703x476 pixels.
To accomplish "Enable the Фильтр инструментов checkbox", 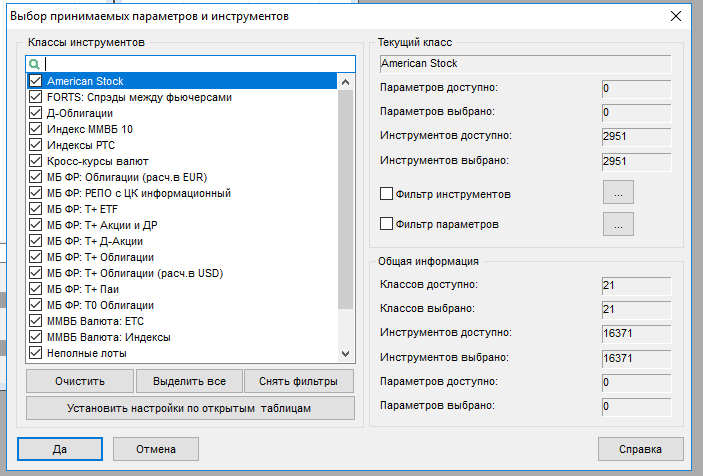I will [x=387, y=193].
